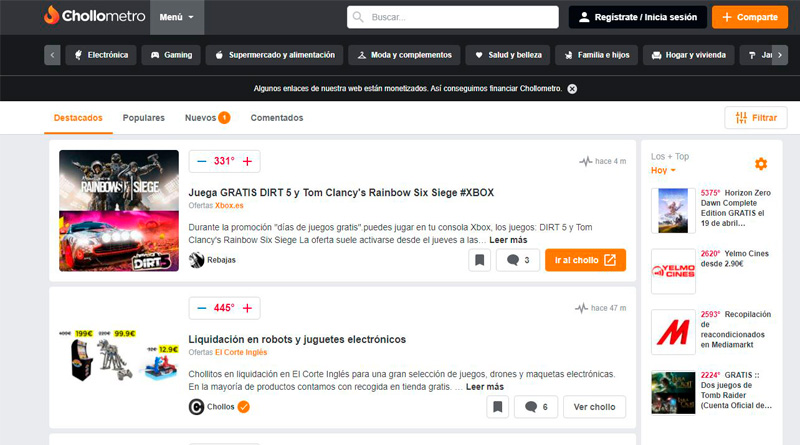Vote down the 445° deal
800x445 pixels.
[x=202, y=308]
